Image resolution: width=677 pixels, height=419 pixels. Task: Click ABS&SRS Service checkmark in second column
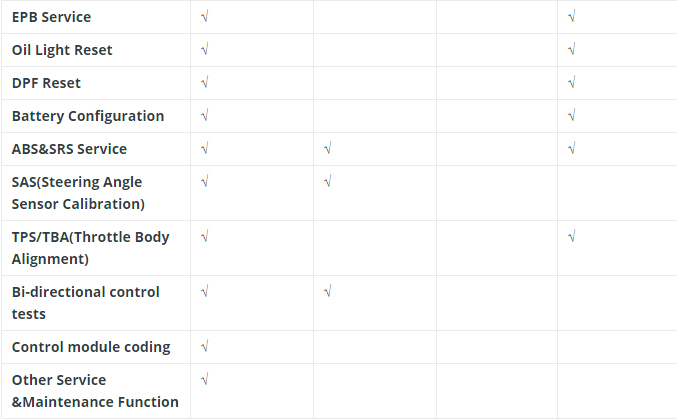point(328,149)
